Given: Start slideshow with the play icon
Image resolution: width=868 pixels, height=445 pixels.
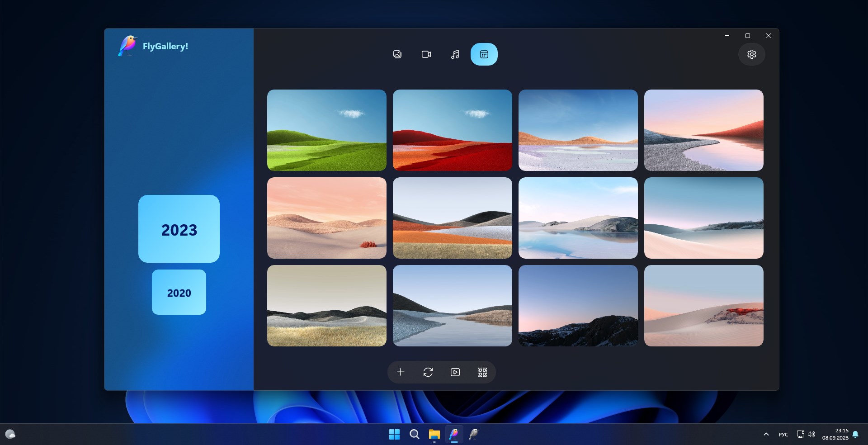Looking at the screenshot, I should click(455, 372).
